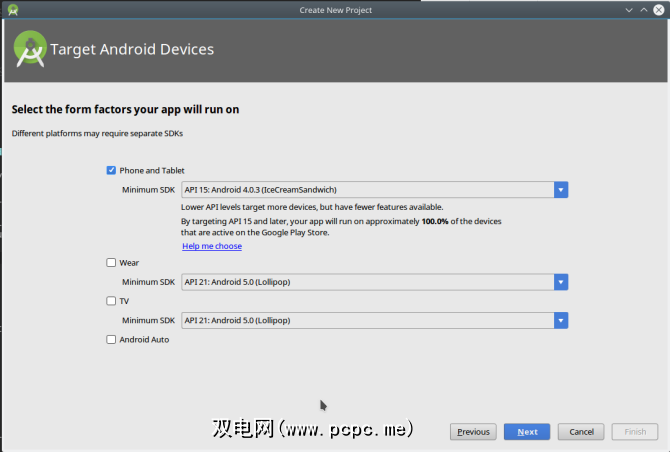This screenshot has height=452, width=670.
Task: Enable the Wear form factor checkbox
Action: click(x=111, y=263)
